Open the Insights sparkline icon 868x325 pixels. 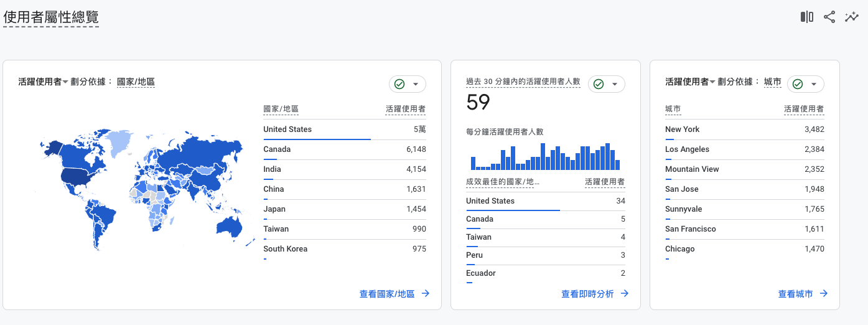[x=851, y=17]
